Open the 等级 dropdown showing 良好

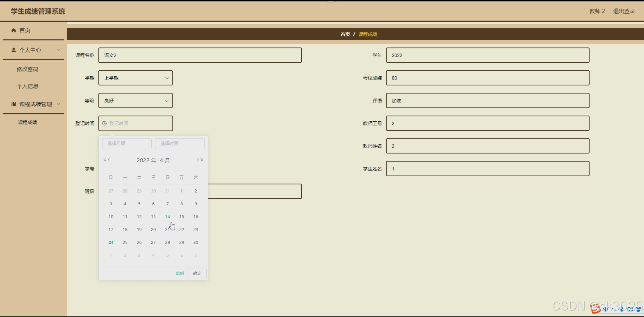[135, 101]
